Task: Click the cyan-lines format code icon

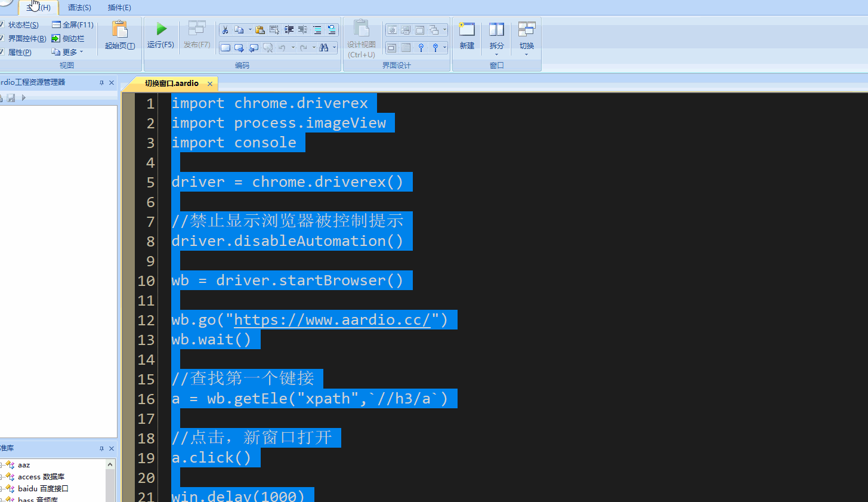Action: tap(317, 30)
